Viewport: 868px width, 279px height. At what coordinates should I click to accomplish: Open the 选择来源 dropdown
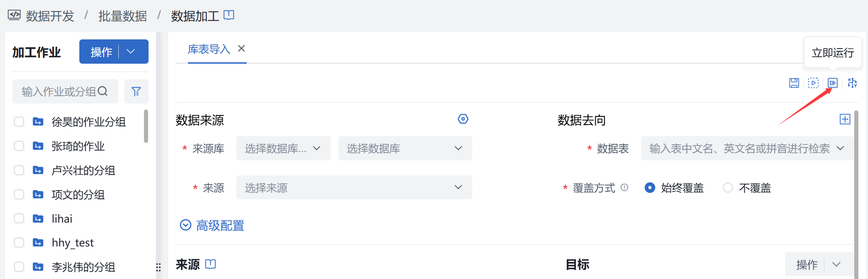[354, 187]
